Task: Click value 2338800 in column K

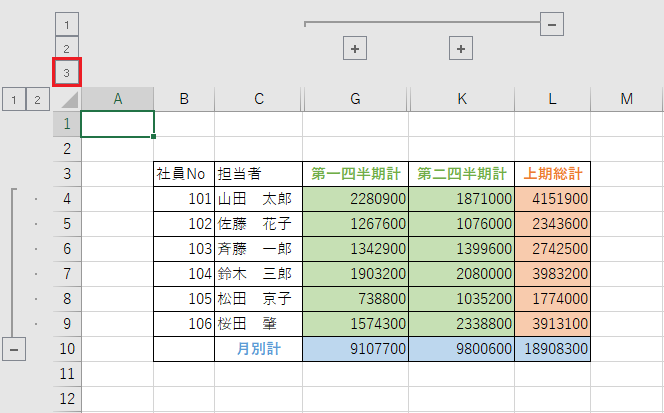Action: (x=462, y=324)
